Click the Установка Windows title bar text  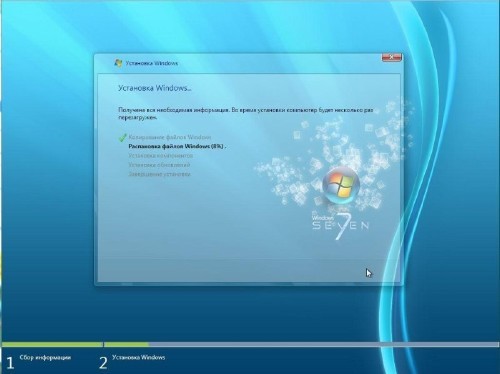click(152, 63)
